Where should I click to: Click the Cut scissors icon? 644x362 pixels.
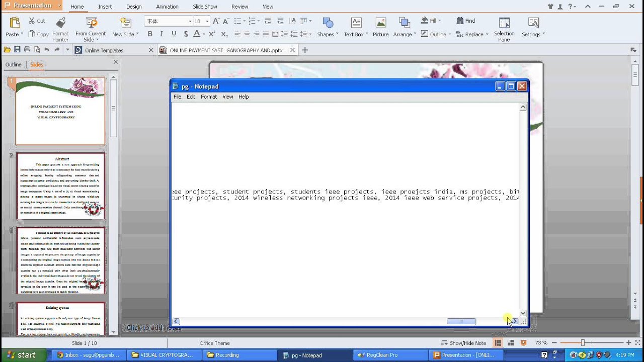32,21
